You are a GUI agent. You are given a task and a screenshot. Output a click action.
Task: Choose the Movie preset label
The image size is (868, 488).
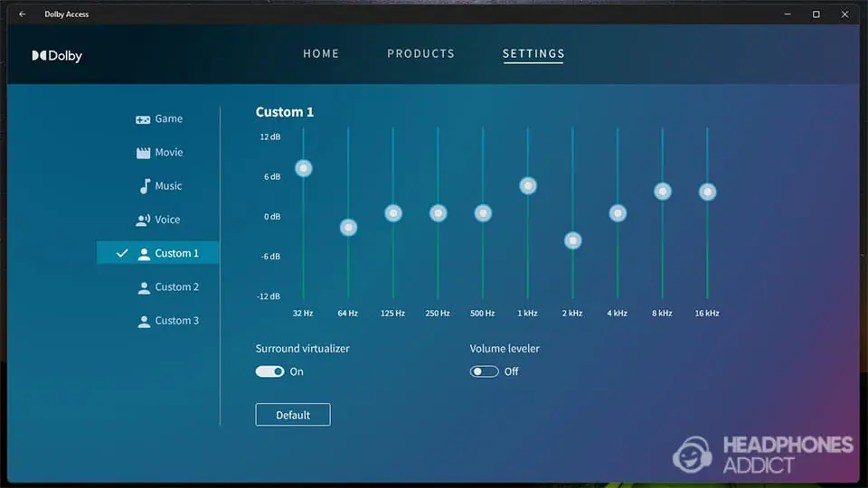coord(169,152)
